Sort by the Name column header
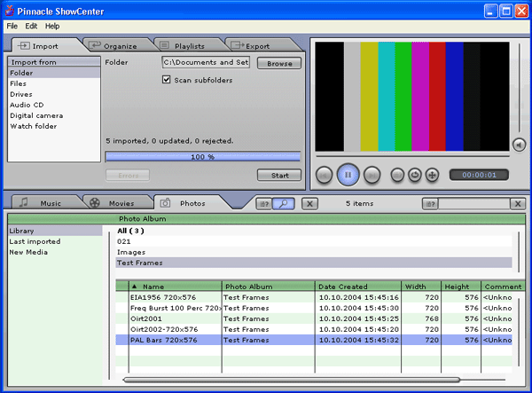This screenshot has height=393, width=532. (175, 287)
